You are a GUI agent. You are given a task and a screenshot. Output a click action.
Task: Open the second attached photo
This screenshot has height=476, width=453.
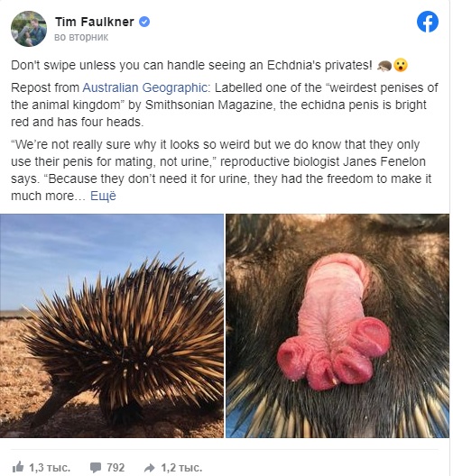tap(337, 325)
